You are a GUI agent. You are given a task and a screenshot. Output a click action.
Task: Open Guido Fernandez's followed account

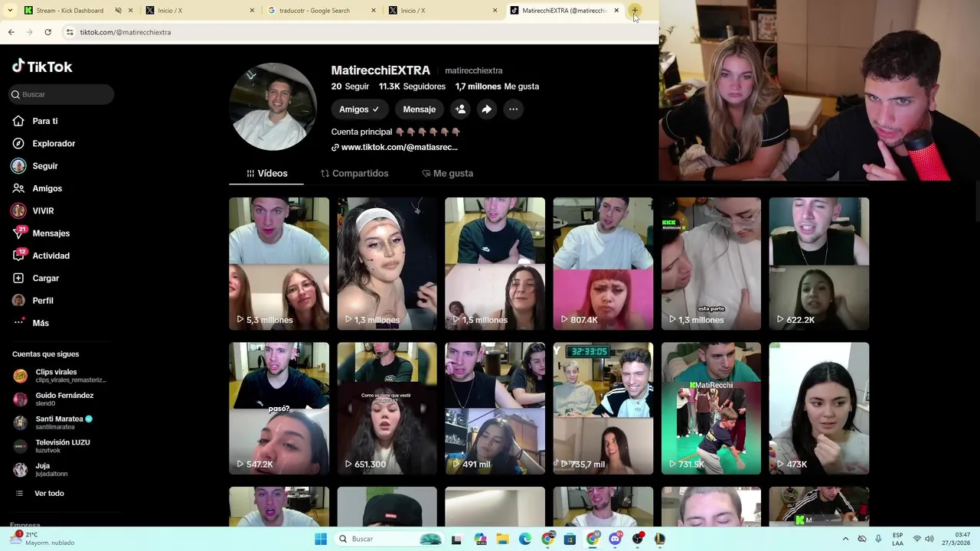coord(54,399)
